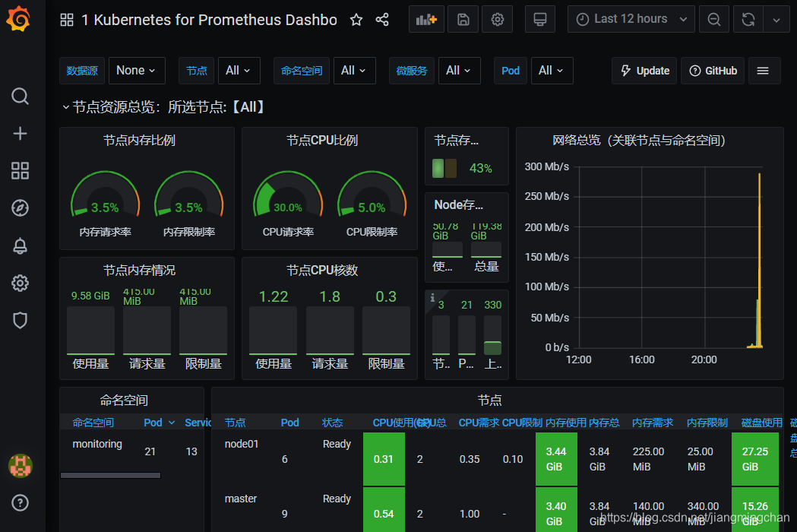Open the 节点CPU比例 panel title menu

pos(322,141)
